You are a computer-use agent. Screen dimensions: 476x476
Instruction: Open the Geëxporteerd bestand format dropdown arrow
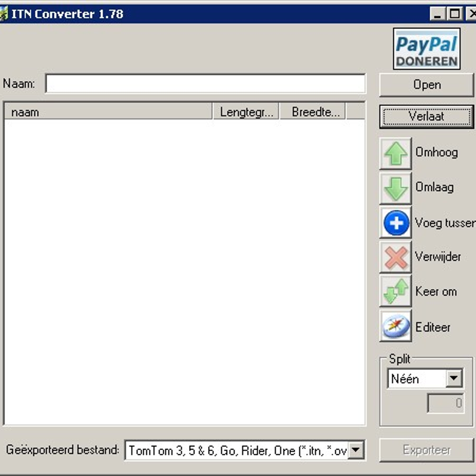pyautogui.click(x=356, y=450)
